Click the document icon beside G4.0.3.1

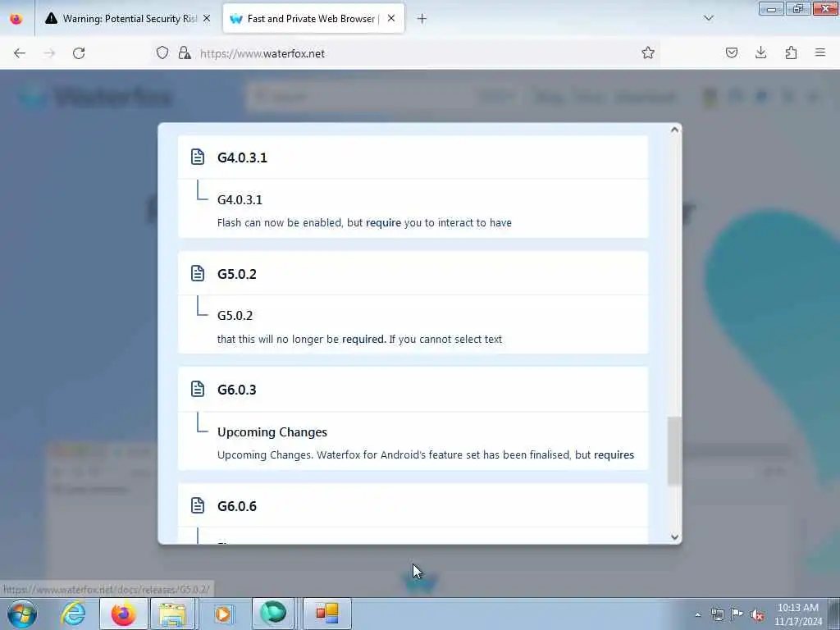tap(198, 157)
